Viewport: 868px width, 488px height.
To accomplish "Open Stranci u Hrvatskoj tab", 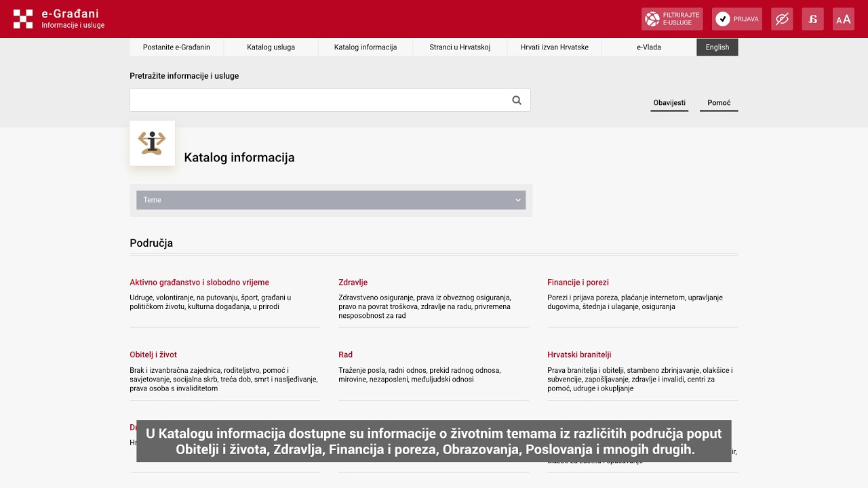I will 460,47.
